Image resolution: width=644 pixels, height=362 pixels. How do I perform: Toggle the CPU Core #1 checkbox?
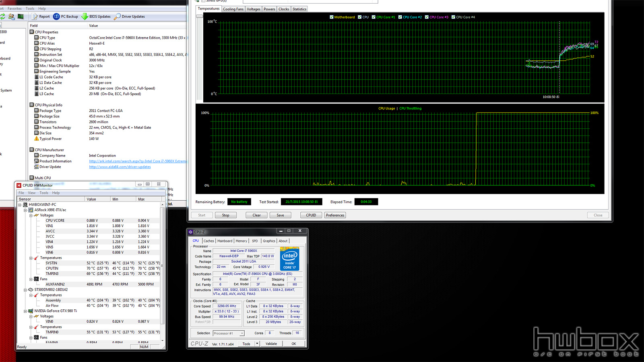[x=374, y=17]
